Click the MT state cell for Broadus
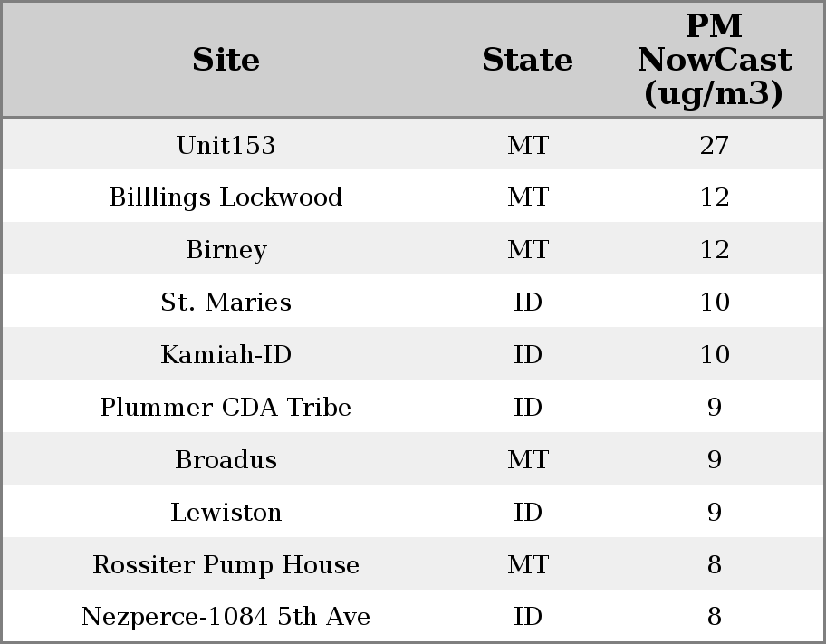The height and width of the screenshot is (644, 826). [x=527, y=460]
